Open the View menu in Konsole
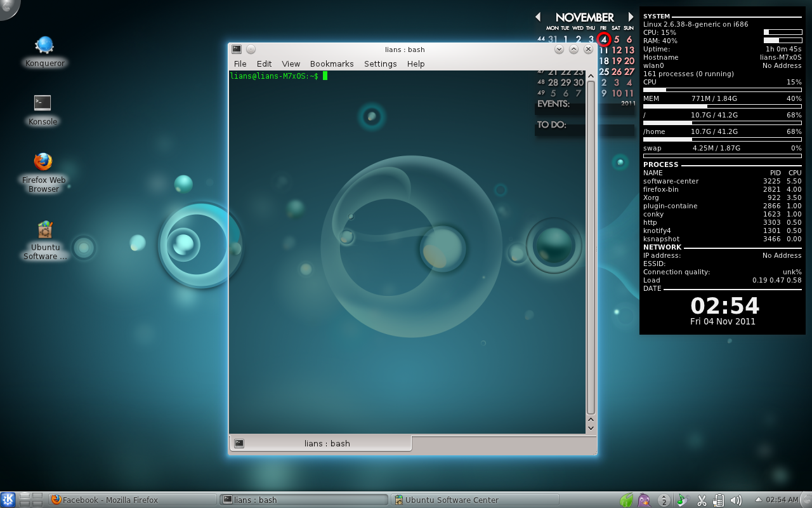 [291, 63]
